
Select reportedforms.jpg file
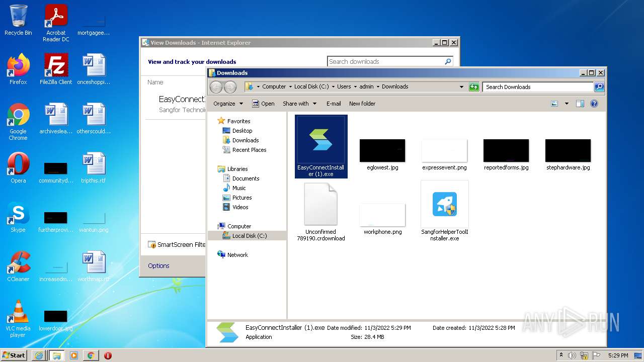point(506,154)
